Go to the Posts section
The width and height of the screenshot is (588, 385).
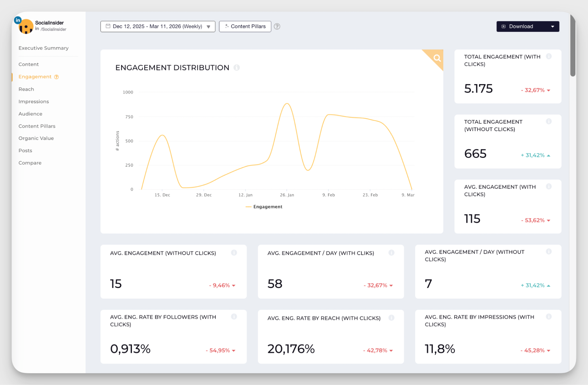(x=25, y=150)
